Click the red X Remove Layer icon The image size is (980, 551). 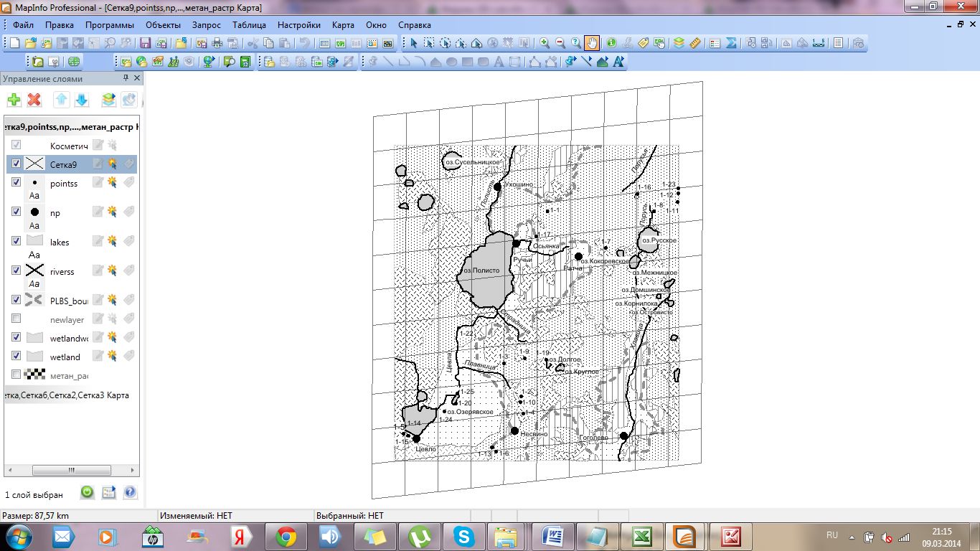point(34,100)
